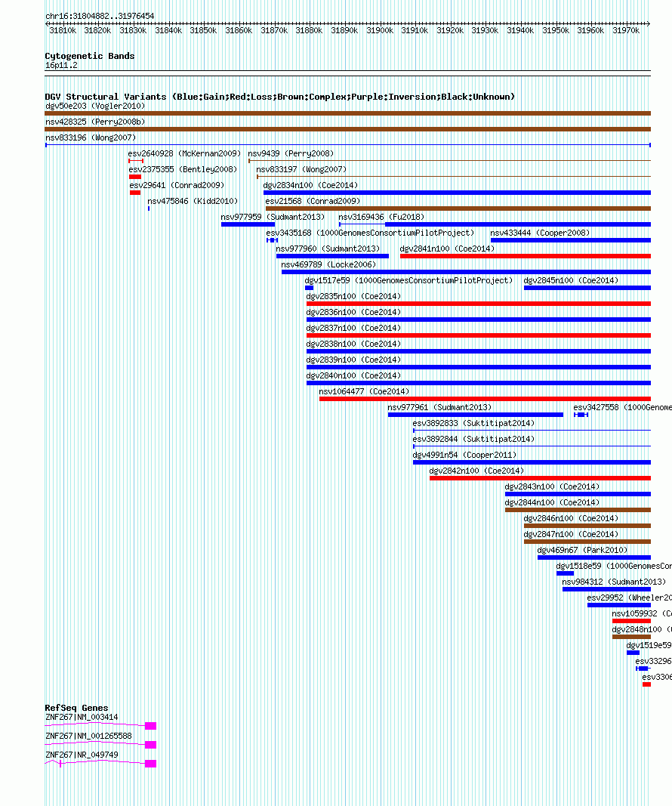Open dgv2841n100 (Coe2014) label
Screen dimensions: 672x806
[447, 249]
